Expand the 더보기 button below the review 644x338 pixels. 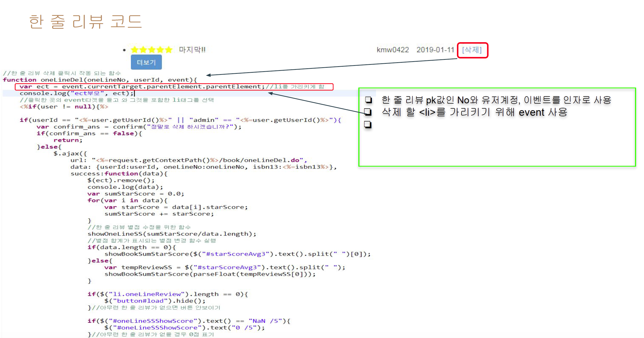146,62
